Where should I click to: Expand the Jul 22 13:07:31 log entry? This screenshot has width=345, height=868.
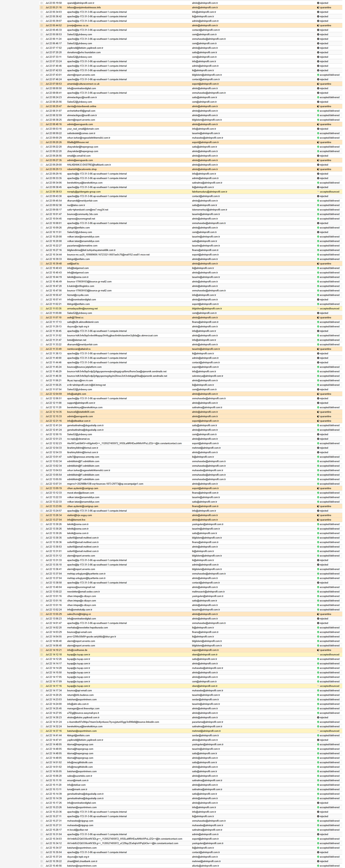point(42,484)
